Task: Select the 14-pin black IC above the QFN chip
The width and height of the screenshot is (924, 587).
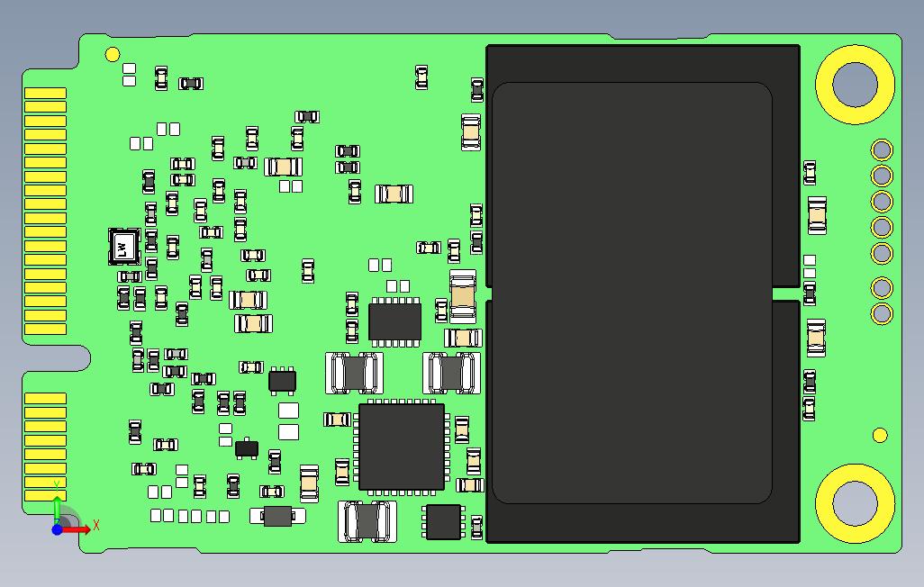Action: 394,321
